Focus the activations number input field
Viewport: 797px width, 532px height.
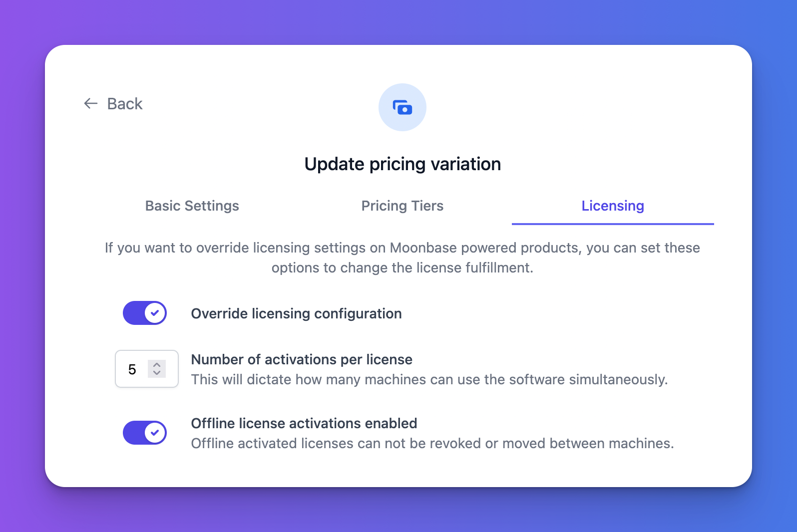(133, 369)
